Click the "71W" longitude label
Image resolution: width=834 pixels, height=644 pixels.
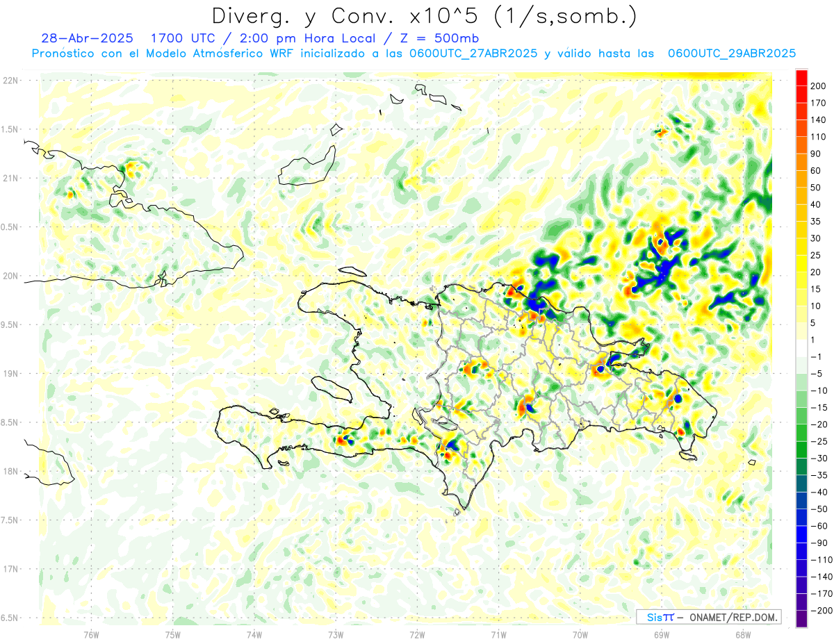click(498, 634)
